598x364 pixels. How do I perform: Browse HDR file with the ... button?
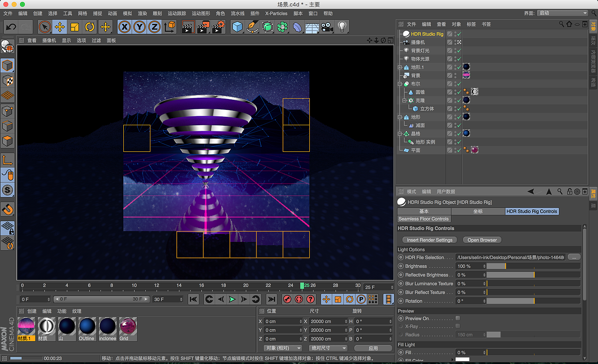tap(574, 257)
